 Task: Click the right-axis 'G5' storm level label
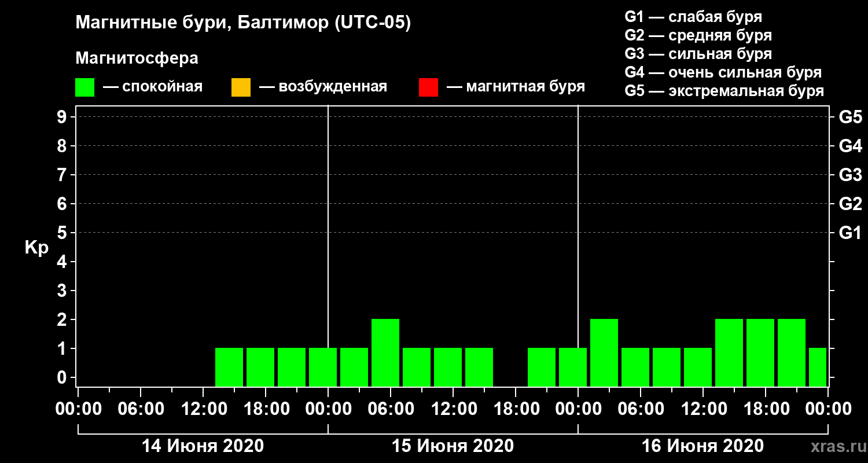[x=850, y=117]
